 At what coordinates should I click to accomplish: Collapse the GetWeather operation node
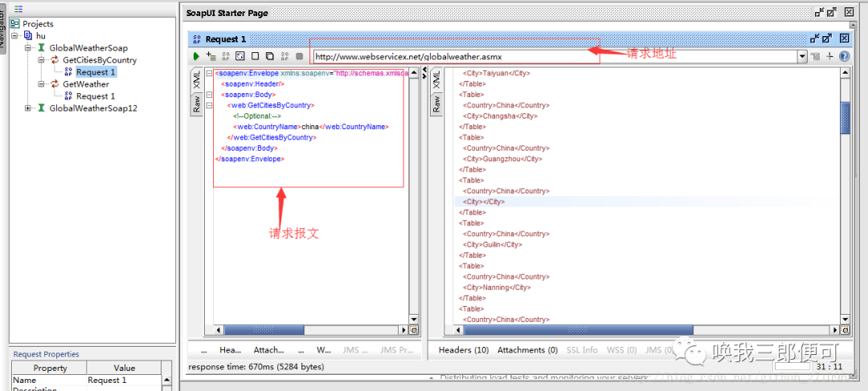(x=41, y=84)
